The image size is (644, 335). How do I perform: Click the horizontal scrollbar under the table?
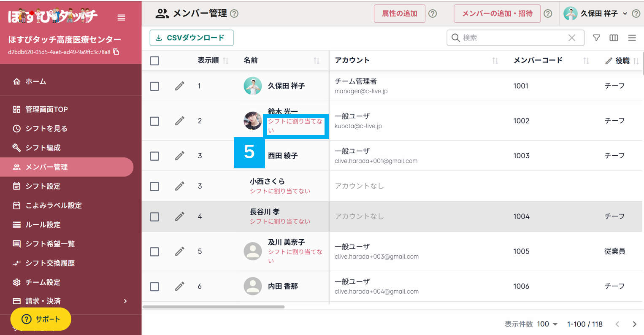(x=214, y=307)
